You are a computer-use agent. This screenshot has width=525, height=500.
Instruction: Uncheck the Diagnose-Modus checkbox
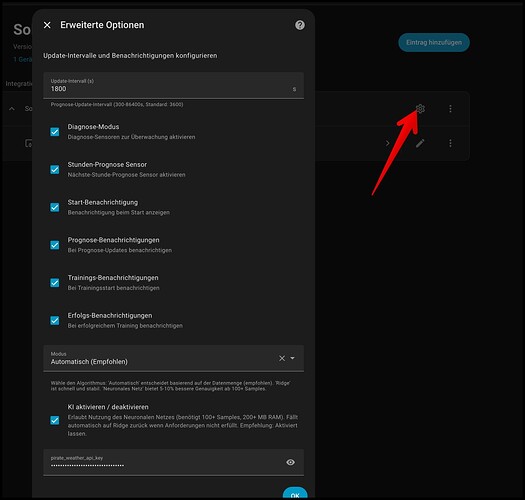pos(55,132)
